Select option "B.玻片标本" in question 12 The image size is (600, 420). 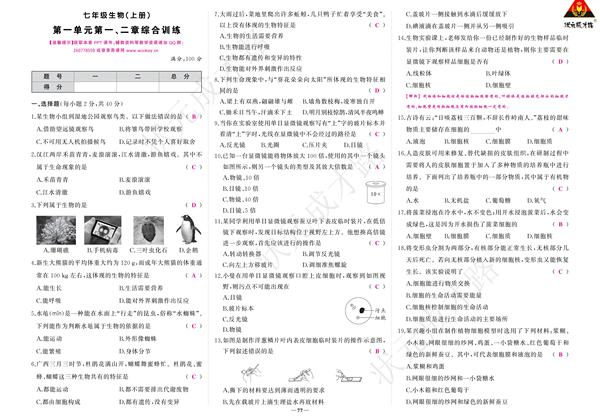[x=238, y=308]
